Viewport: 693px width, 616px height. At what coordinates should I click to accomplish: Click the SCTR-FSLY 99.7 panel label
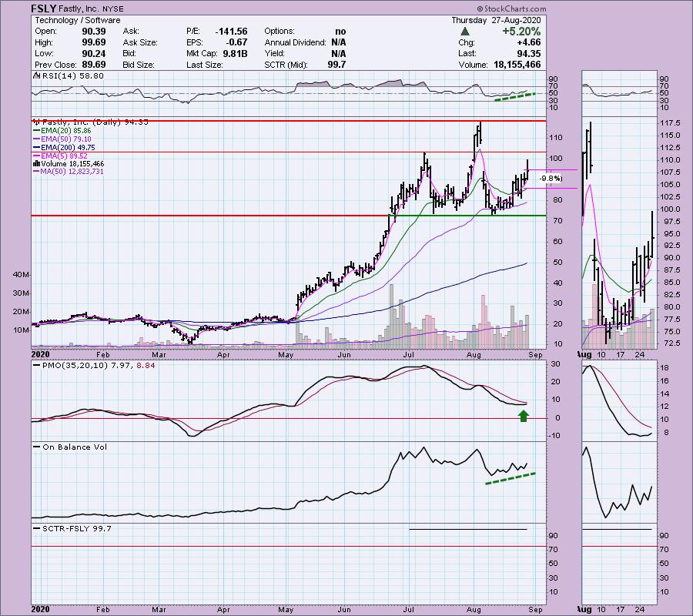pos(77,528)
